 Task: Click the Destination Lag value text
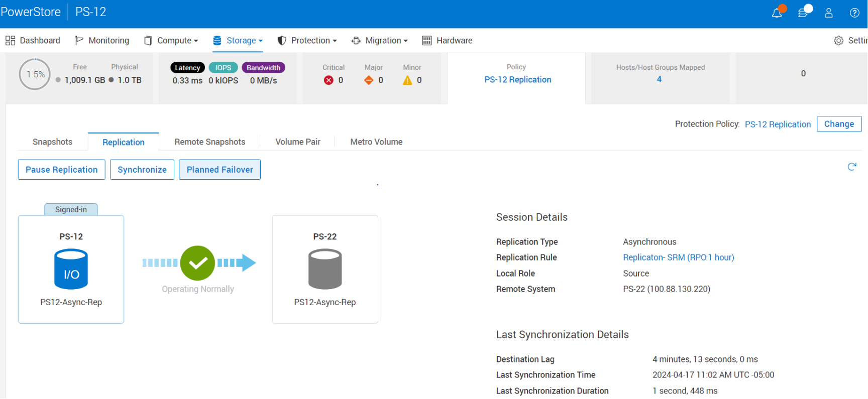705,359
